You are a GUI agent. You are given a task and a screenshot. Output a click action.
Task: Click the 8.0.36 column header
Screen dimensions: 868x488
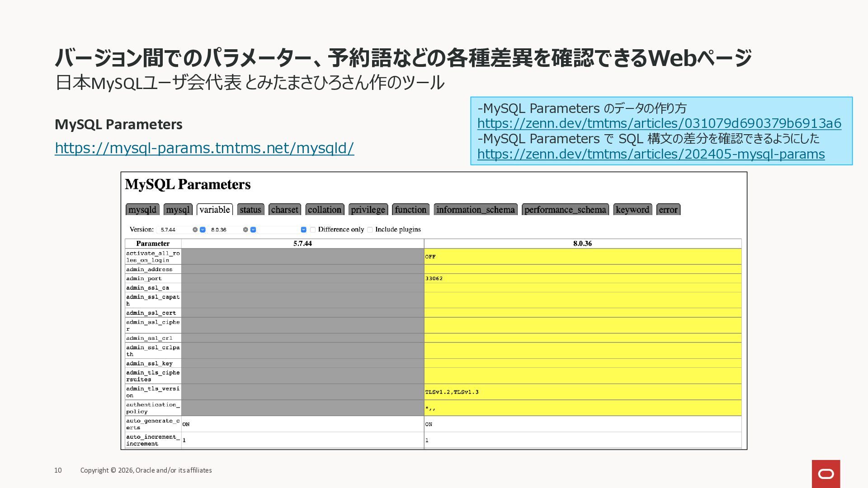pos(582,244)
